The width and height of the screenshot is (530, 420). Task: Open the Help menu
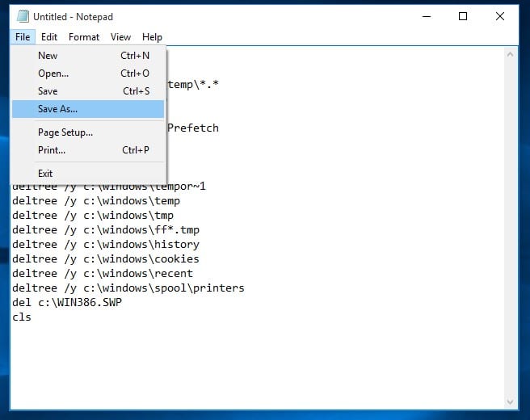point(152,36)
